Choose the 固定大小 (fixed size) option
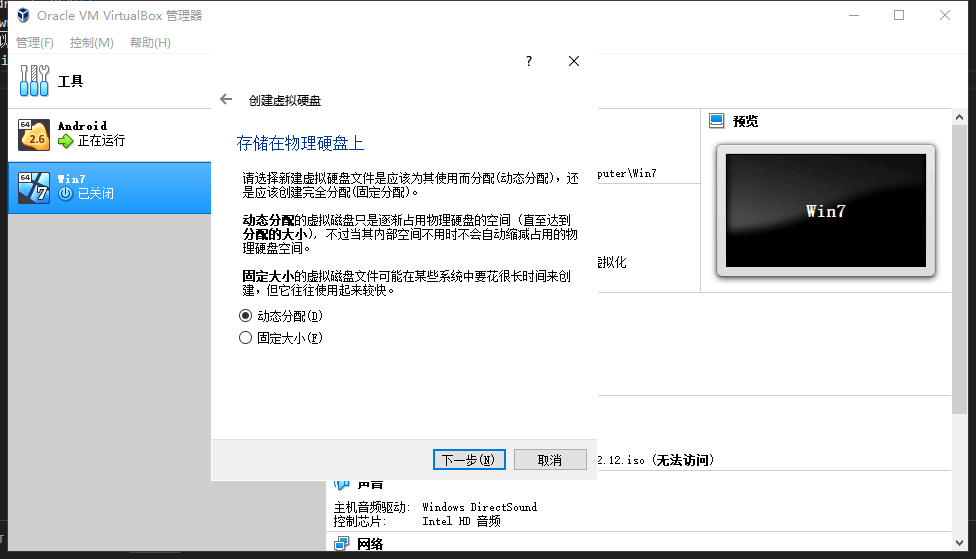Screen dimensions: 976x559 pyautogui.click(x=246, y=338)
